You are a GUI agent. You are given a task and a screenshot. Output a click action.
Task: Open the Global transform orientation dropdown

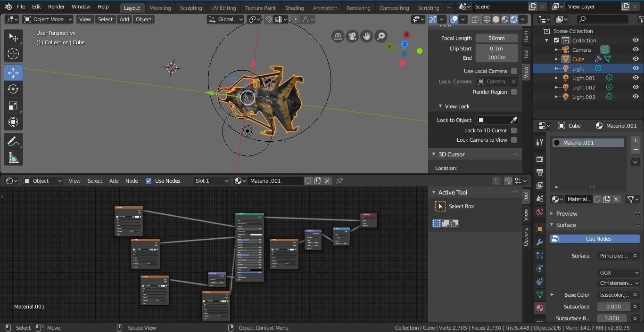[x=225, y=19]
